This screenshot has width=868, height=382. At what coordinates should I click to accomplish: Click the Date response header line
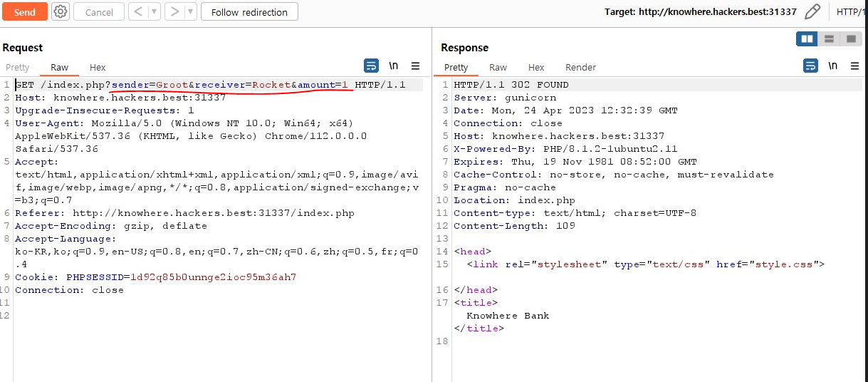tap(565, 110)
